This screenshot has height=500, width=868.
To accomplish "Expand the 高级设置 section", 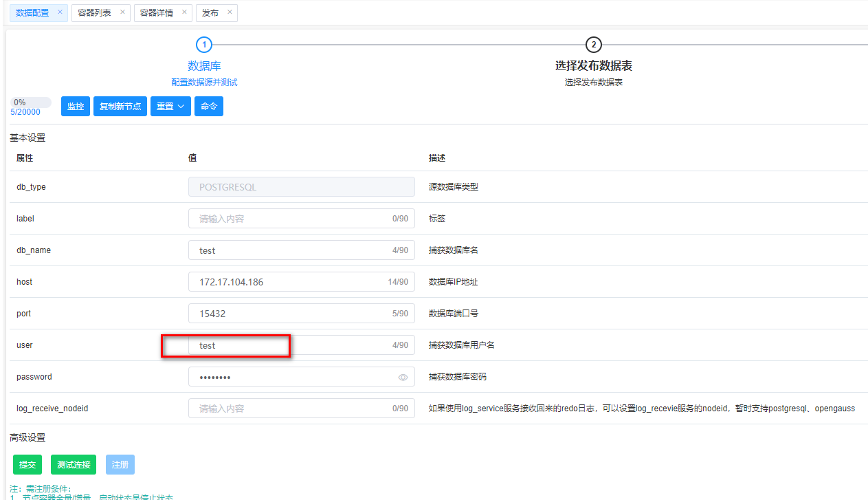I will [27, 437].
